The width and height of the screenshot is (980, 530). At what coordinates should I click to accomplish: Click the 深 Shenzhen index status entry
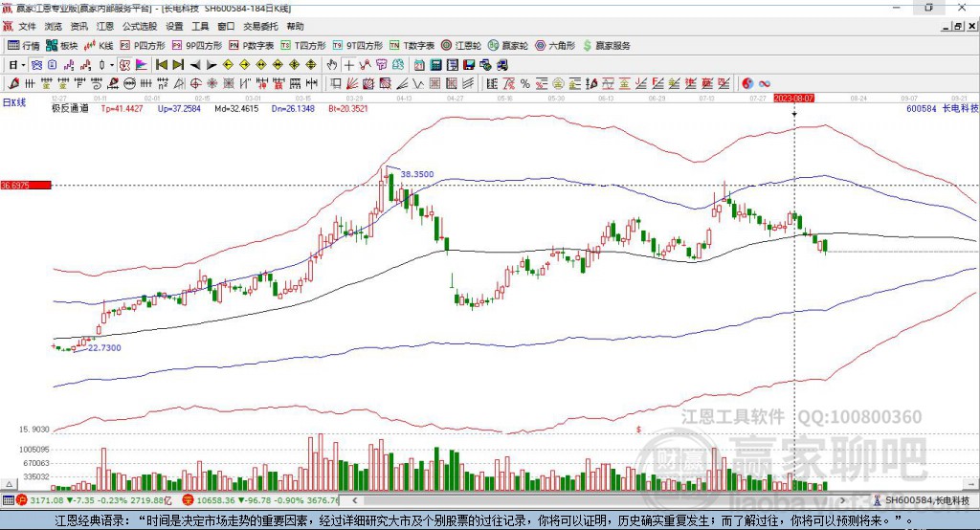click(260, 500)
